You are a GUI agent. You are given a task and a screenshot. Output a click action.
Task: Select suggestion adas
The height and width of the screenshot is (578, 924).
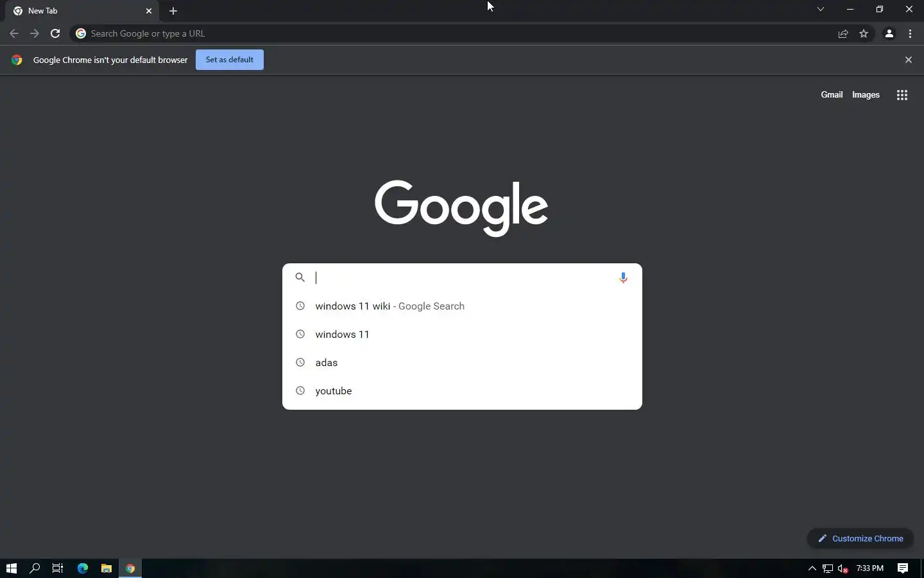[462, 362]
